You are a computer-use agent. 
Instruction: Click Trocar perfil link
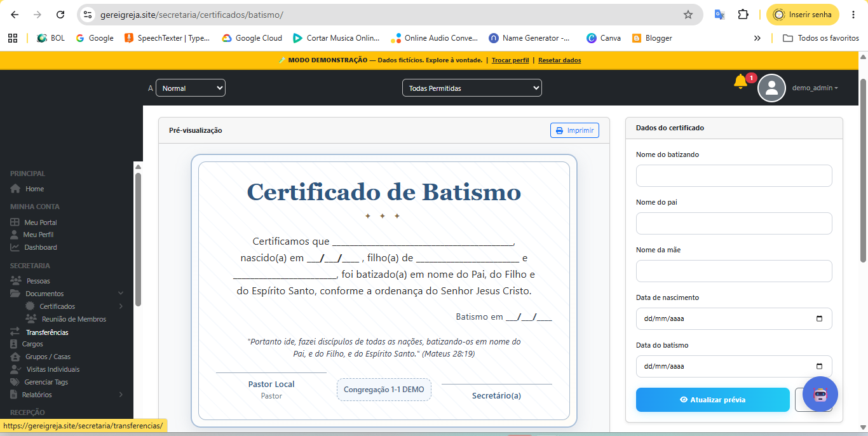click(510, 60)
